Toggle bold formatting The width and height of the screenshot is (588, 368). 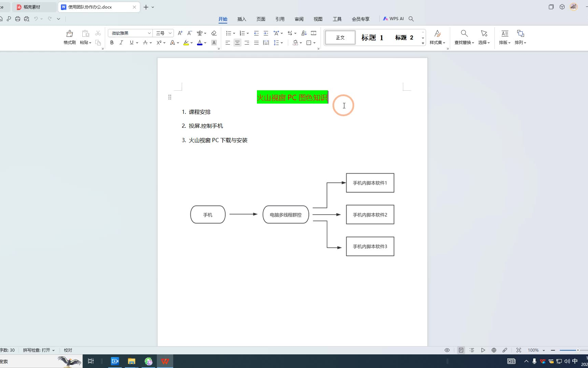click(x=112, y=43)
